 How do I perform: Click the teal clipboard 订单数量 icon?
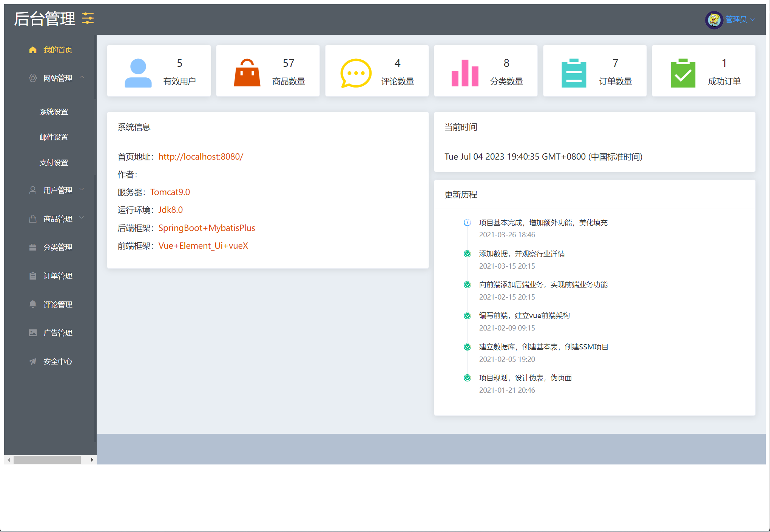tap(574, 72)
